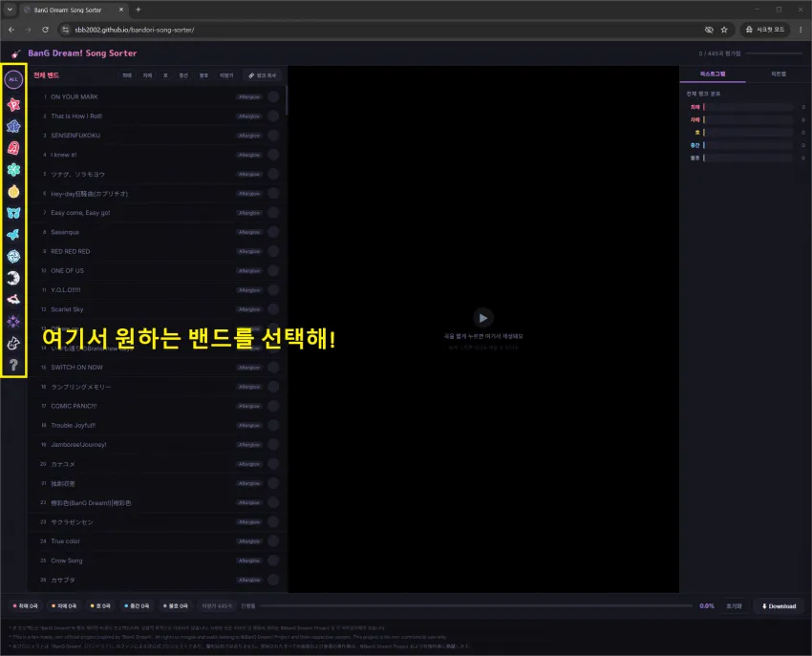Bookmark this page with the star icon
Screen dimensions: 812x656
point(724,30)
